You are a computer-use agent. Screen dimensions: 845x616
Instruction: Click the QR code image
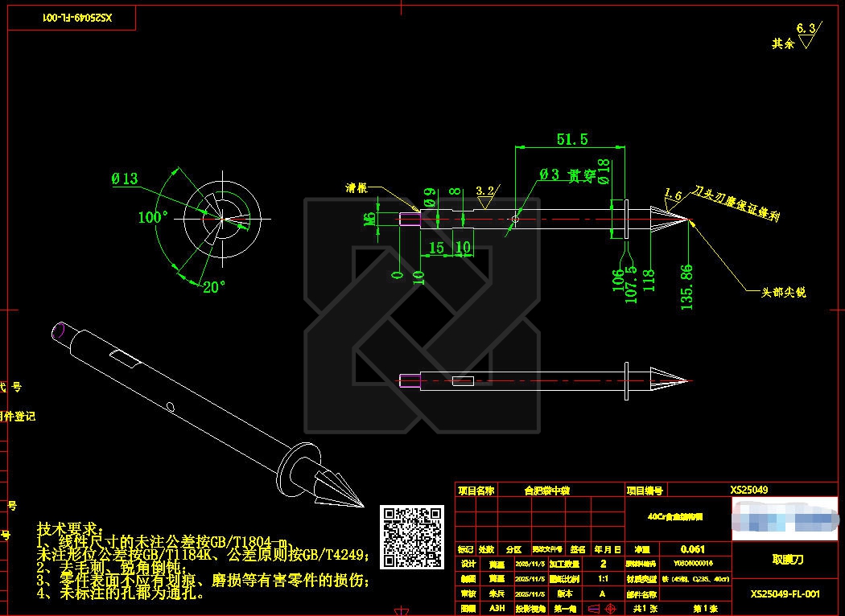coord(411,537)
